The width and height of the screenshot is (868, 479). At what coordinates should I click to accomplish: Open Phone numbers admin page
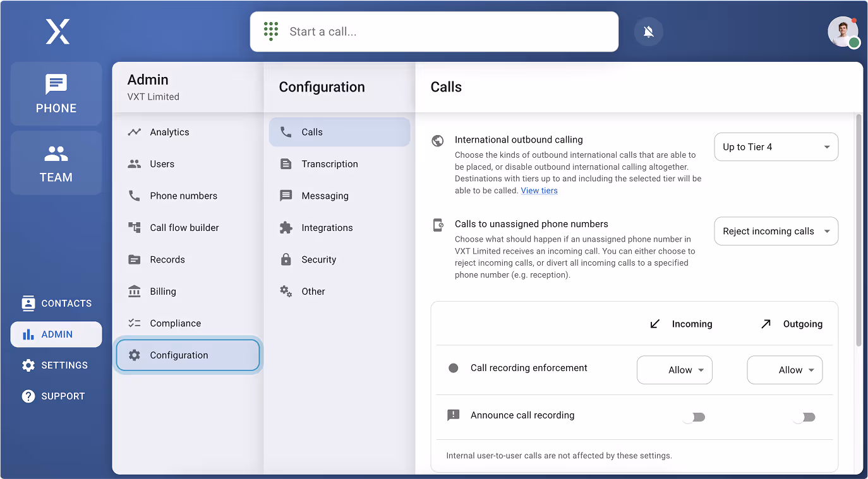click(x=188, y=196)
